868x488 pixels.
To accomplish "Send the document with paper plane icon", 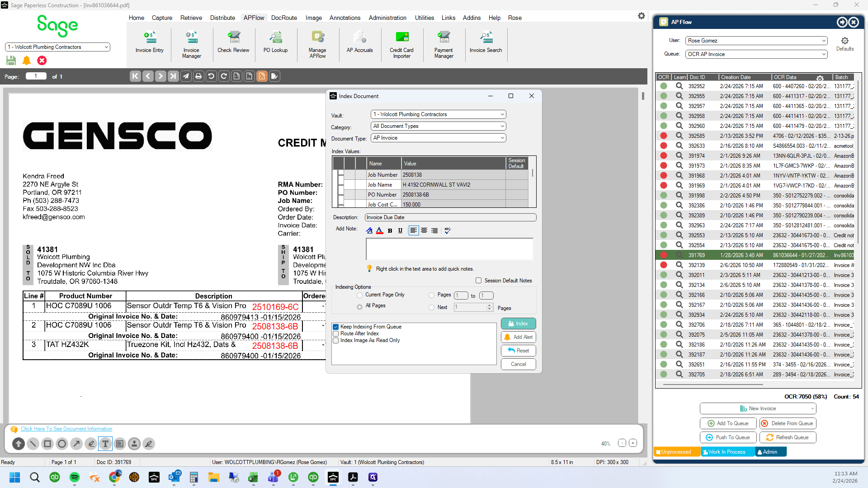I will pyautogui.click(x=186, y=76).
